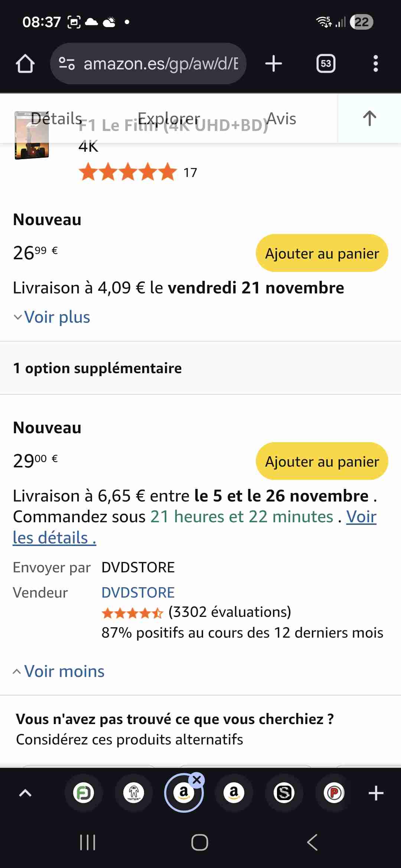Add the 29,00 € offer to cart
This screenshot has width=401, height=868.
[x=322, y=461]
